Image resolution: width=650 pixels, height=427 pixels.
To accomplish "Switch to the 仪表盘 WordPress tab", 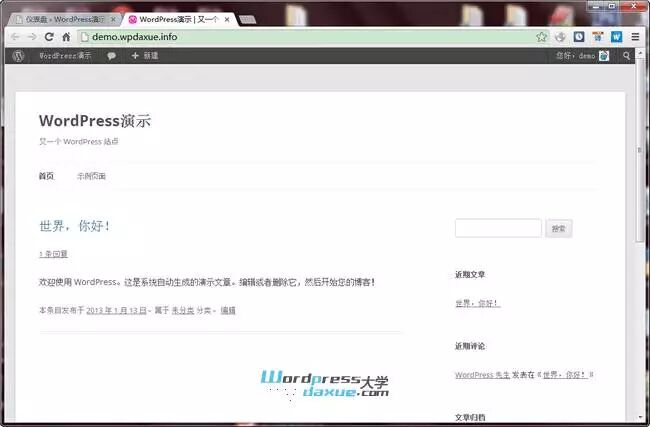I will [x=64, y=19].
